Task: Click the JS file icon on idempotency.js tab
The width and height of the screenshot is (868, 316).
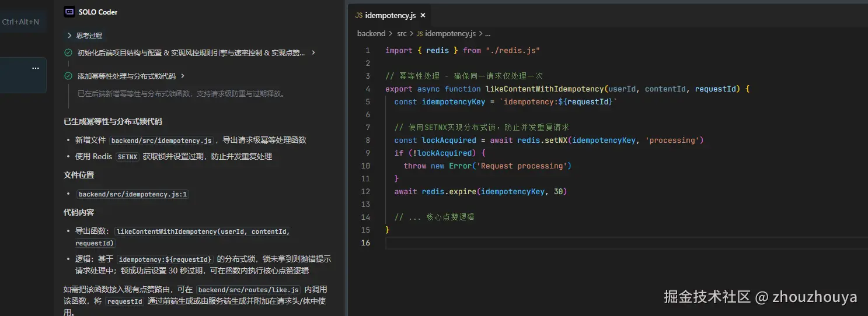Action: tap(359, 16)
